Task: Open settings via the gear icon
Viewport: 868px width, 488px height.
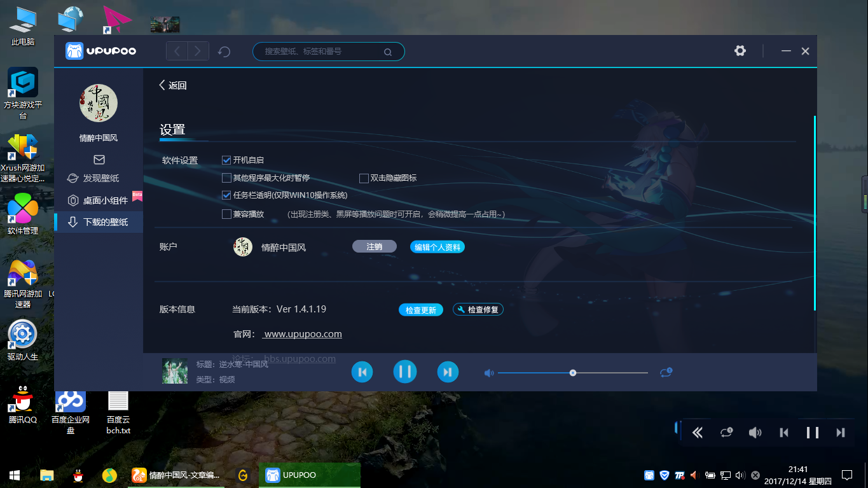Action: [740, 51]
